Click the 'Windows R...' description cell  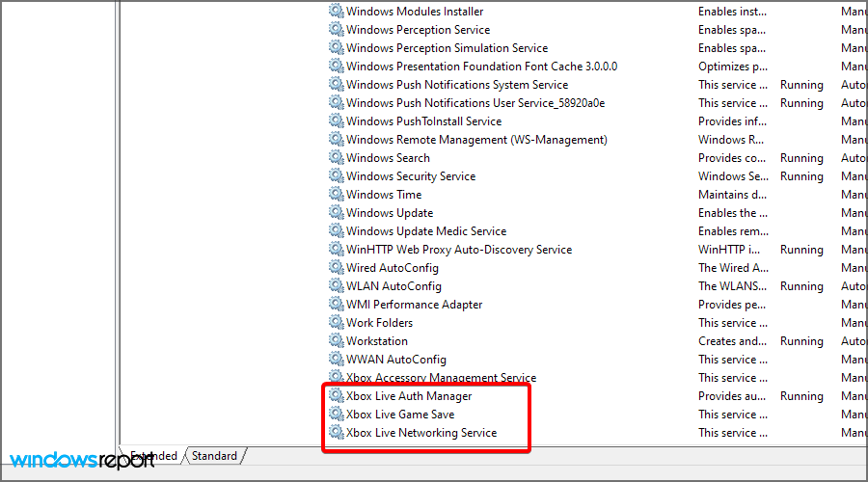tap(731, 140)
